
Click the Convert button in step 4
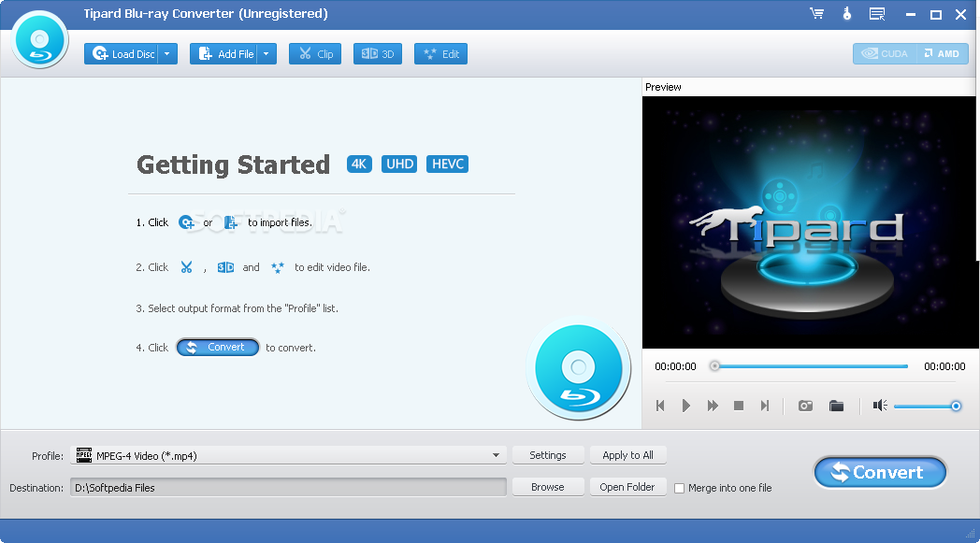218,348
